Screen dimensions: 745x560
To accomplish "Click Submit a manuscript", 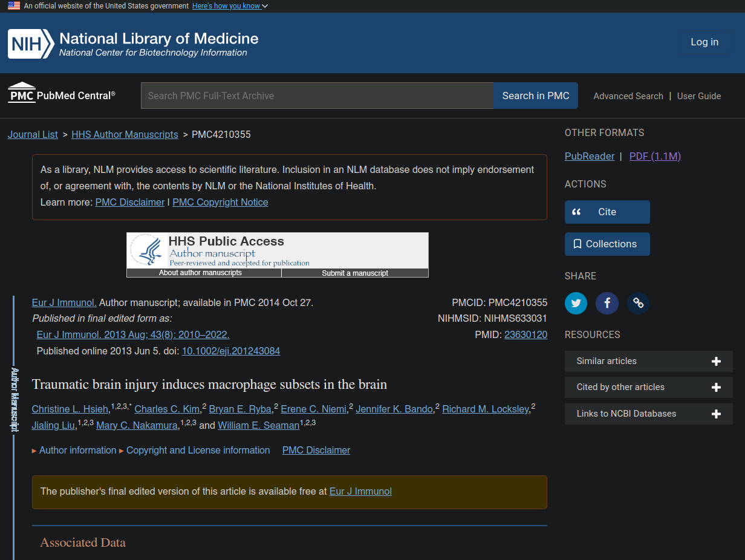I will (x=355, y=273).
